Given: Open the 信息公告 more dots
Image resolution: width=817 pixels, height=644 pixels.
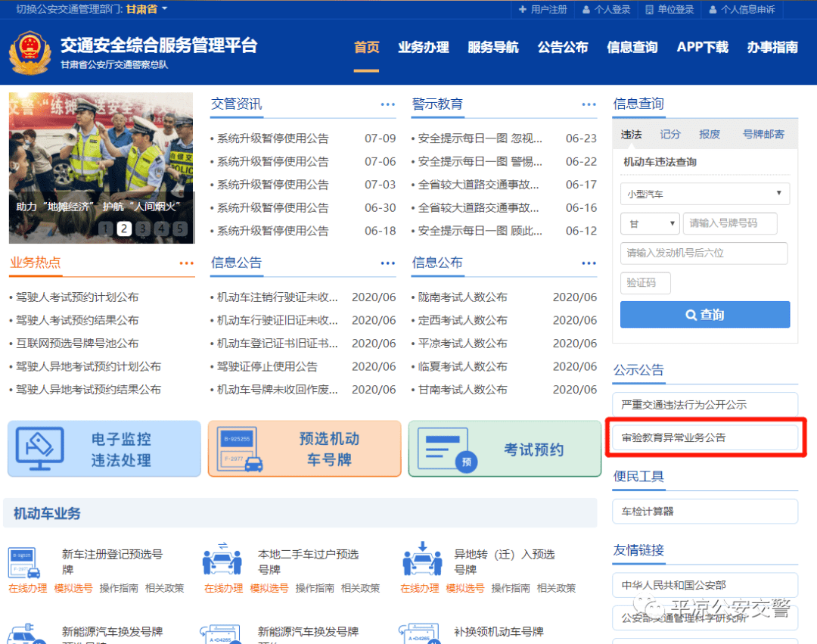Looking at the screenshot, I should click(x=387, y=263).
